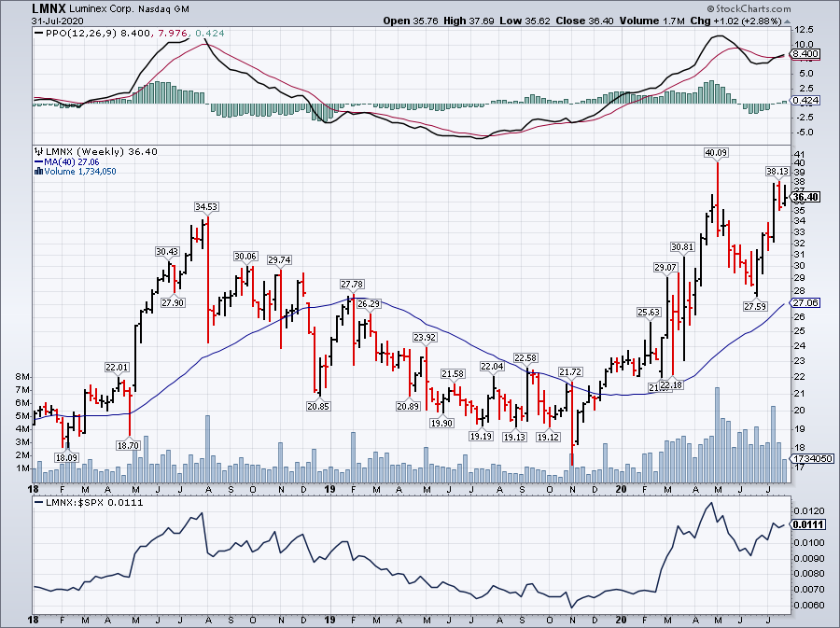Click the MA(40) 27.06 legend text
This screenshot has width=840, height=628.
tap(71, 161)
